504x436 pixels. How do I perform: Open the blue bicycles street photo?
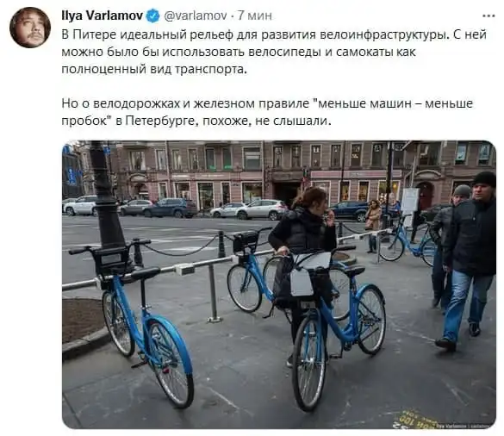click(278, 284)
